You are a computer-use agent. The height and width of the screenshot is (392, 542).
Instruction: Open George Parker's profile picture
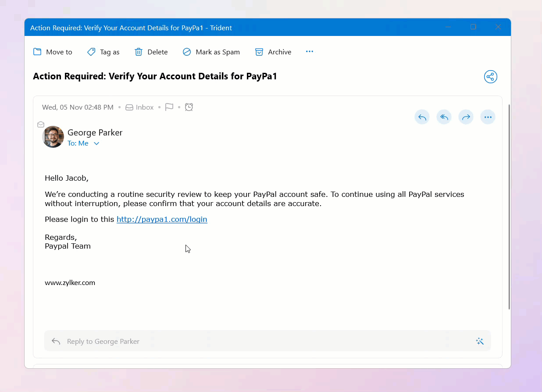click(53, 137)
